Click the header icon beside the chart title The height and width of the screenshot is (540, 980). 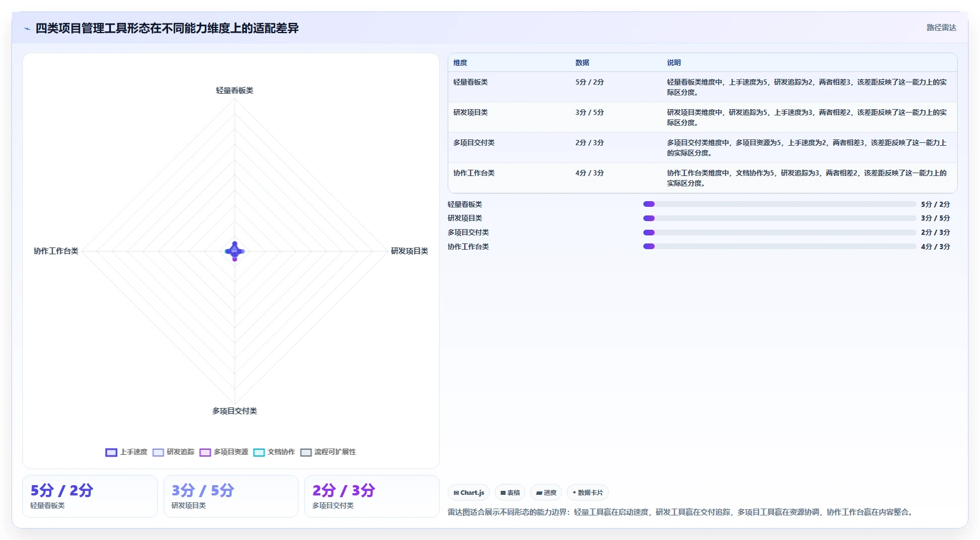pos(27,29)
